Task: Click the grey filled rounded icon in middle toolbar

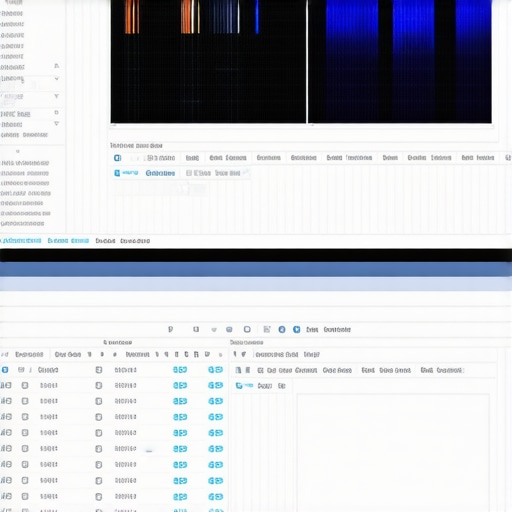Action: [229, 329]
